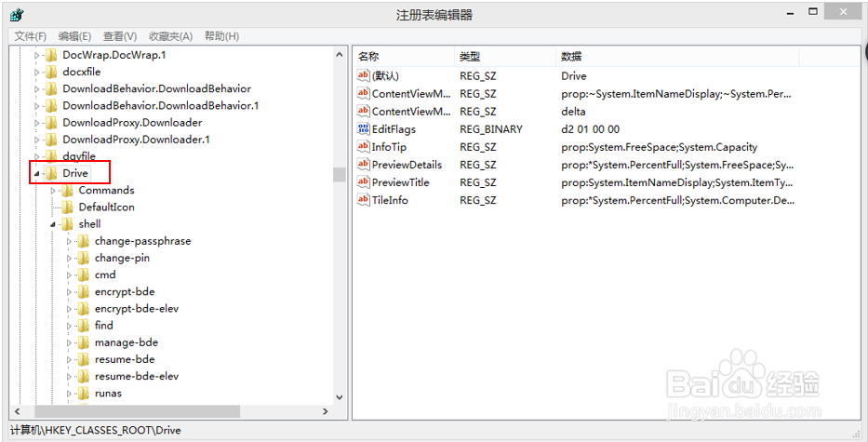Click the tree horizontal scroll right arrow
This screenshot has height=442, width=868.
pyautogui.click(x=325, y=411)
